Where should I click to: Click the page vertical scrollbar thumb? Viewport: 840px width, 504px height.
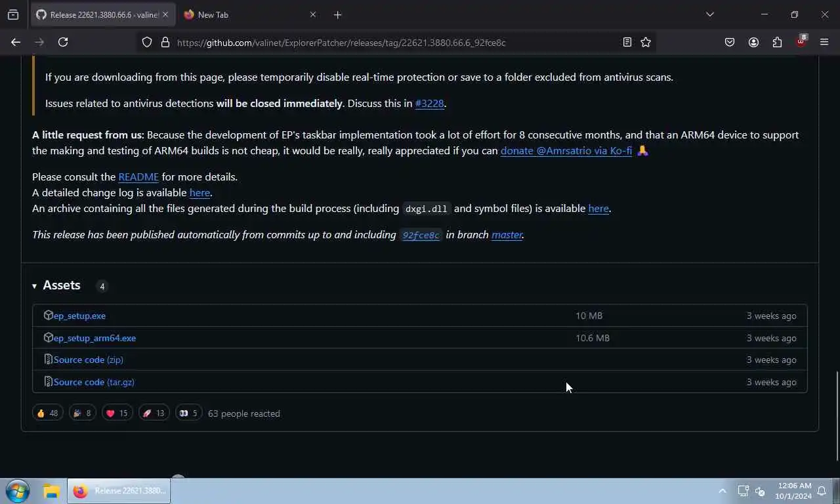[x=837, y=416]
